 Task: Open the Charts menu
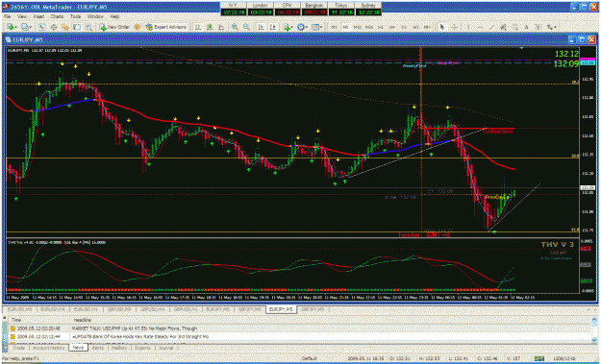click(57, 17)
